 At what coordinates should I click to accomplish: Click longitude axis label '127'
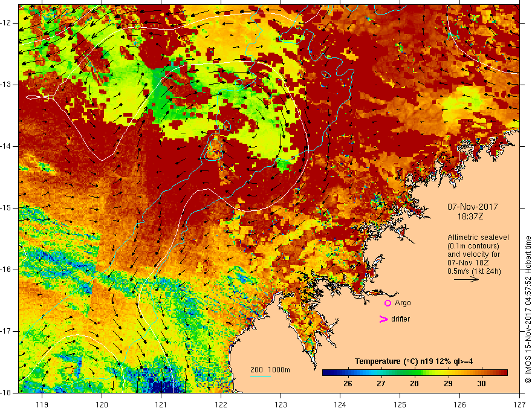click(x=519, y=404)
